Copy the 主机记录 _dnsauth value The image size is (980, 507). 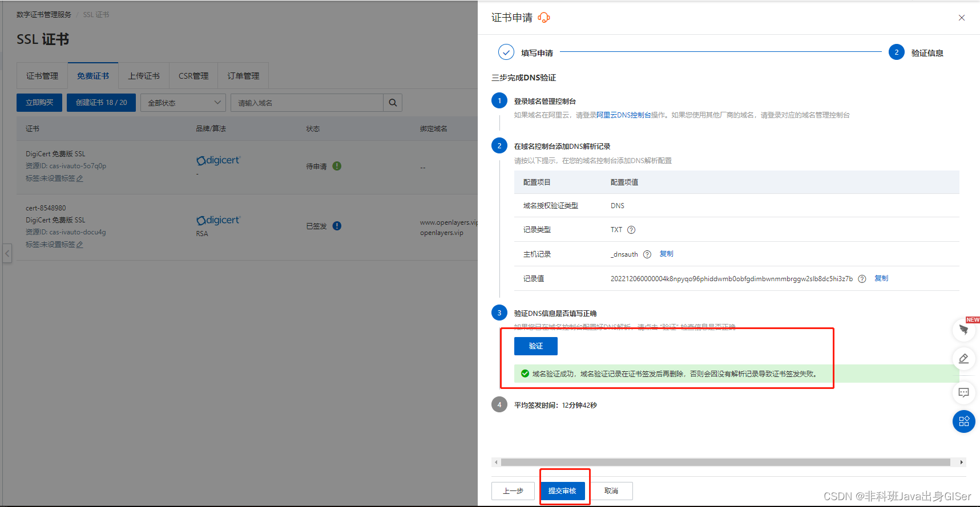point(667,254)
